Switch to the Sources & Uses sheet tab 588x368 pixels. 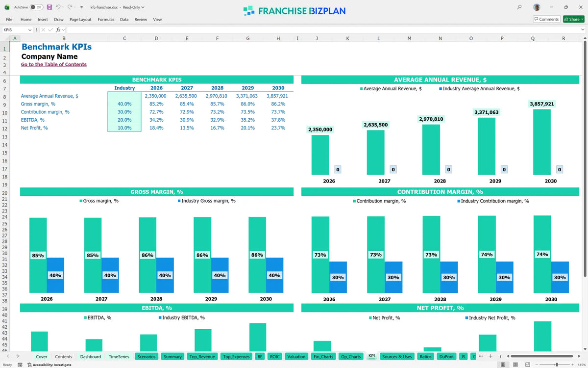point(397,357)
